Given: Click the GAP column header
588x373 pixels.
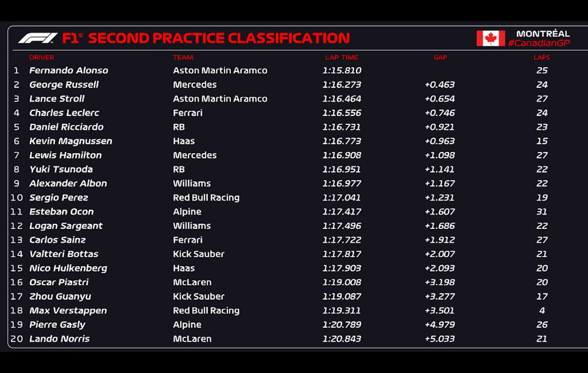Looking at the screenshot, I should pos(440,57).
